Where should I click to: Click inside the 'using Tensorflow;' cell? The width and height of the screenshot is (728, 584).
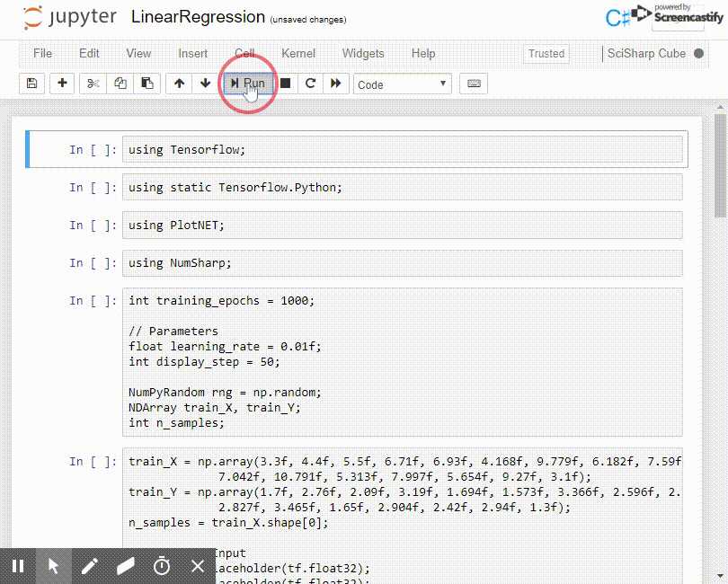click(x=402, y=149)
